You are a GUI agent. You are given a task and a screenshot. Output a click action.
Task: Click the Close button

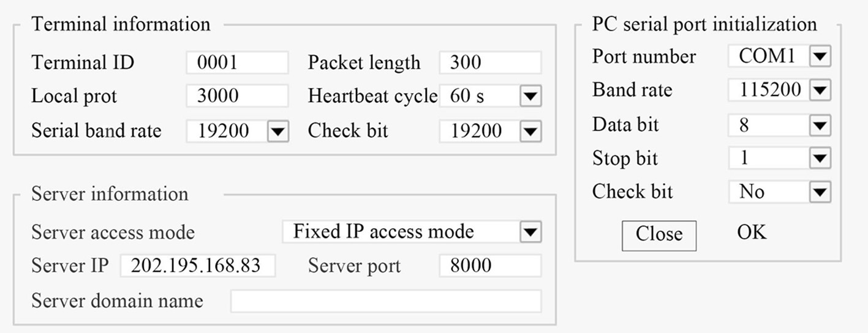659,235
